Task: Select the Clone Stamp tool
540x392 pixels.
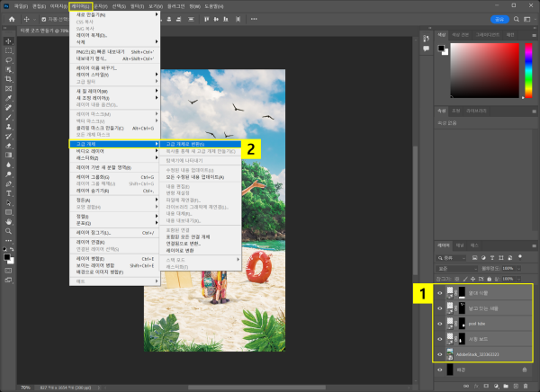Action: [9, 127]
